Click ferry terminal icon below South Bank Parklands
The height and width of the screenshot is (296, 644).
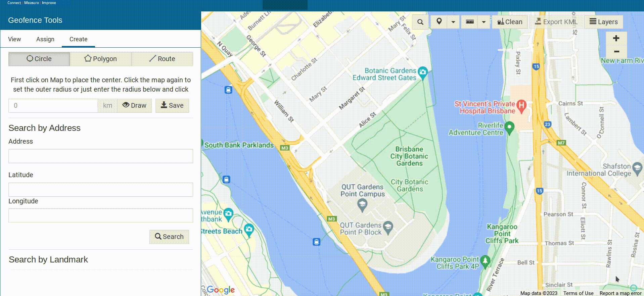tap(226, 180)
